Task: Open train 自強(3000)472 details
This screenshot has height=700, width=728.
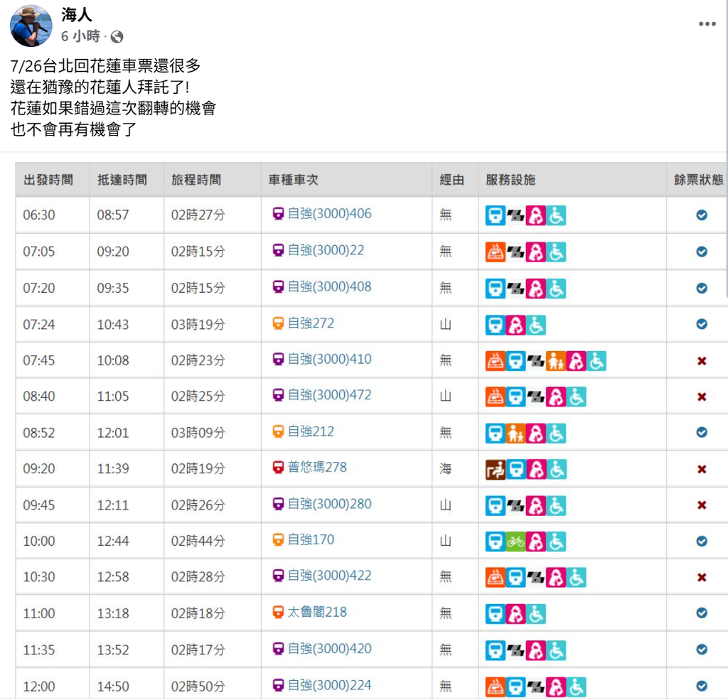Action: pyautogui.click(x=330, y=395)
